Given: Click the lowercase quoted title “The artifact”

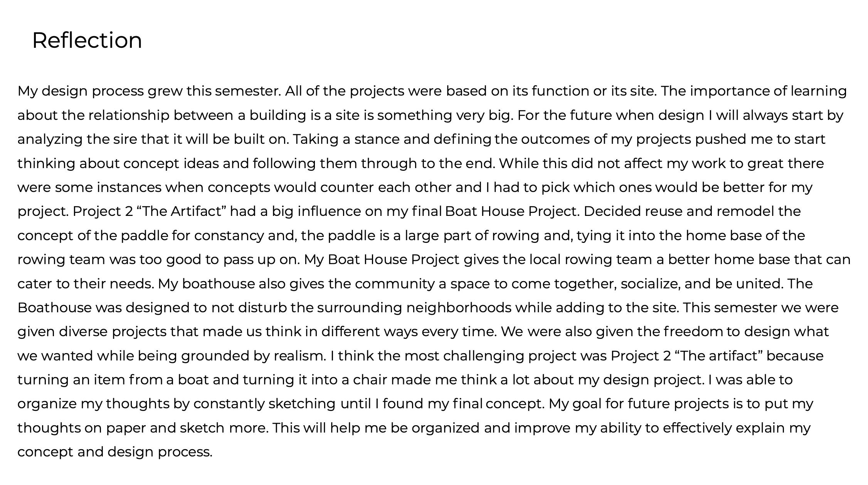Looking at the screenshot, I should 719,355.
